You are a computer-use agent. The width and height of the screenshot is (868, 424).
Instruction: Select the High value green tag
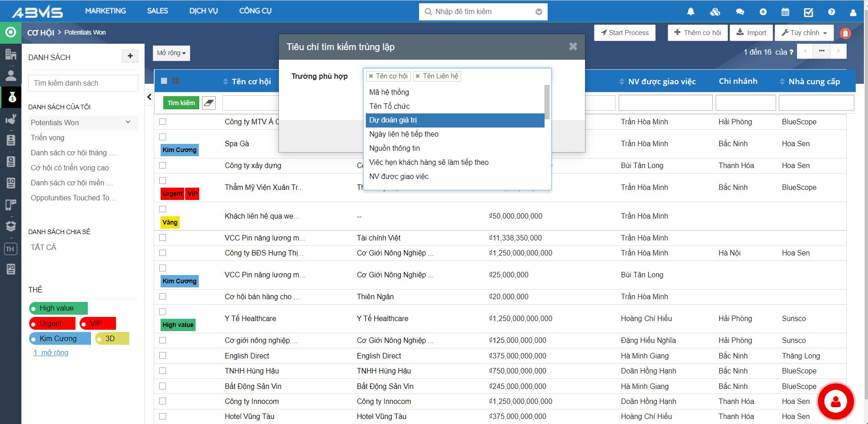point(58,308)
